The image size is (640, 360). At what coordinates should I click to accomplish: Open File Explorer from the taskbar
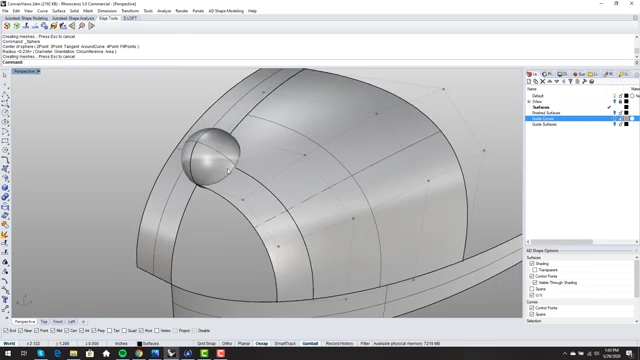click(73, 353)
